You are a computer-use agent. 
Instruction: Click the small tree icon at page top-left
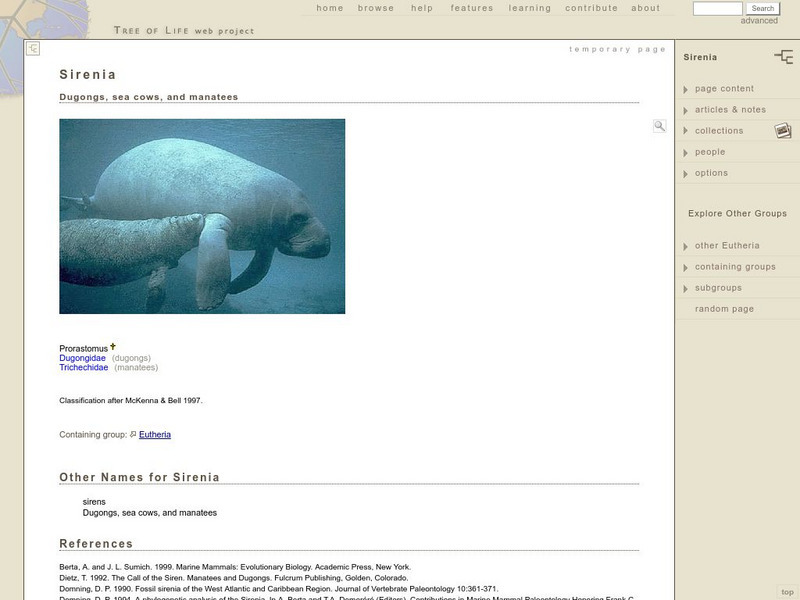tap(33, 48)
